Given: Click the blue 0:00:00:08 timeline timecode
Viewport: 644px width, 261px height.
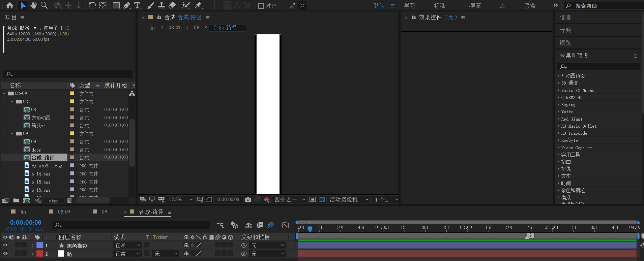Looking at the screenshot, I should click(26, 222).
